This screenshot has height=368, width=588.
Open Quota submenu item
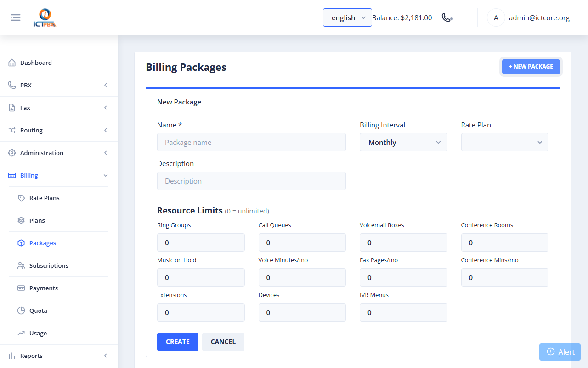pos(59,310)
